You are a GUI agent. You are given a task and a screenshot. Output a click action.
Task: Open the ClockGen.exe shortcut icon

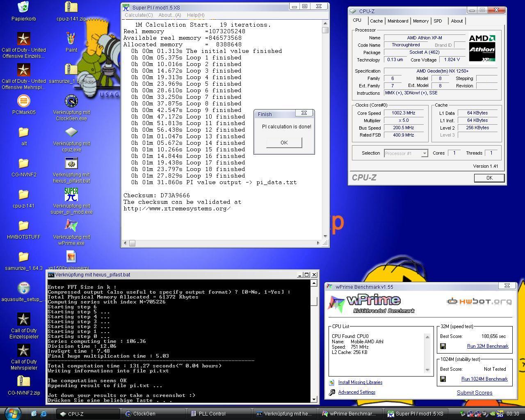[x=71, y=101]
